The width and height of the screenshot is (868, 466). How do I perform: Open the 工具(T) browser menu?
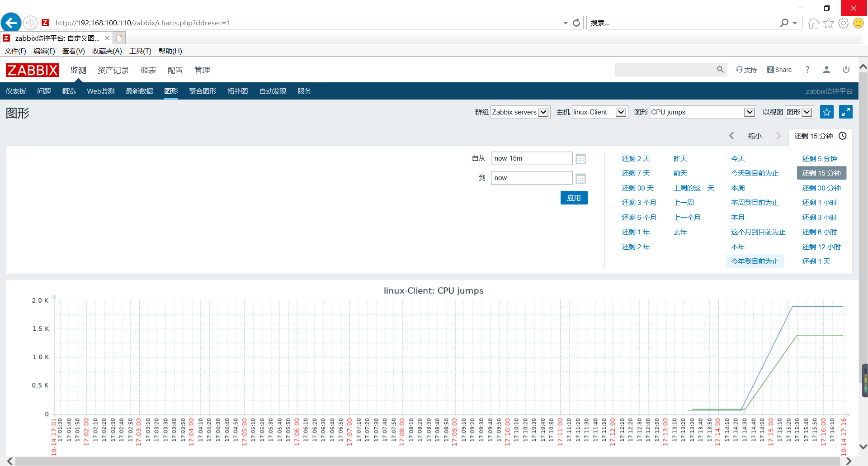(140, 51)
